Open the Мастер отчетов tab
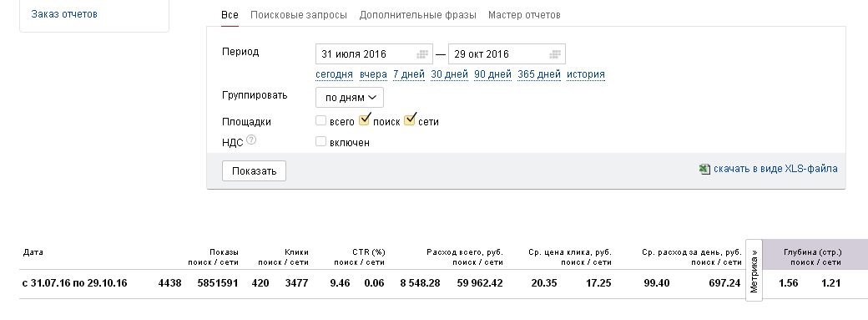Viewport: 868px width, 320px height. (x=524, y=15)
